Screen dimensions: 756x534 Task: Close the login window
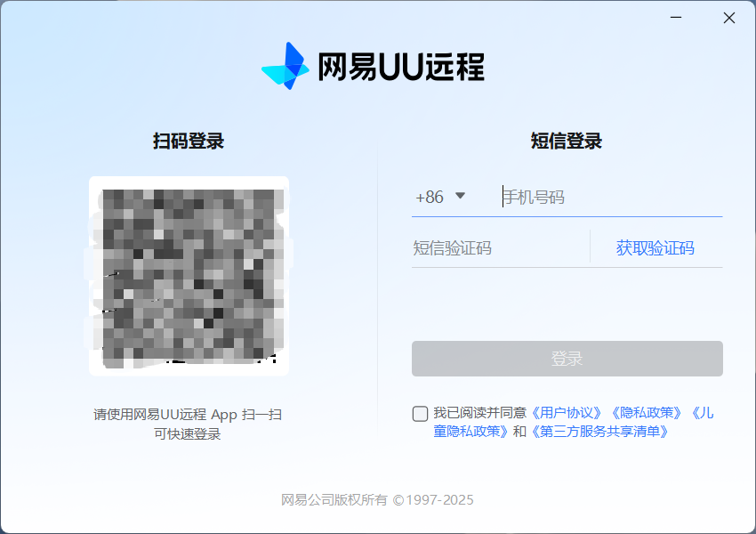pyautogui.click(x=729, y=18)
